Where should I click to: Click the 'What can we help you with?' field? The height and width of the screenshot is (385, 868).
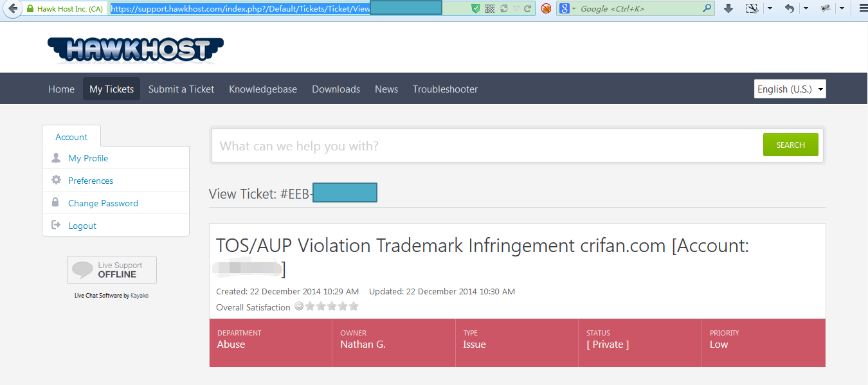click(487, 146)
